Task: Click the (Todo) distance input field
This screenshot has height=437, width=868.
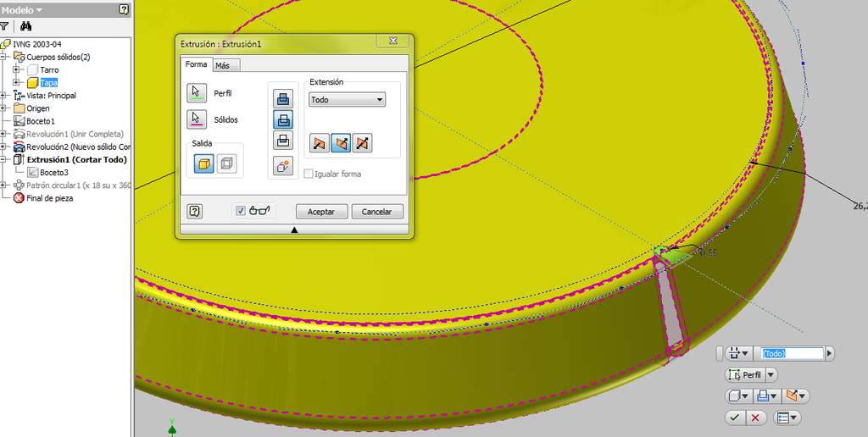Action: [x=792, y=354]
